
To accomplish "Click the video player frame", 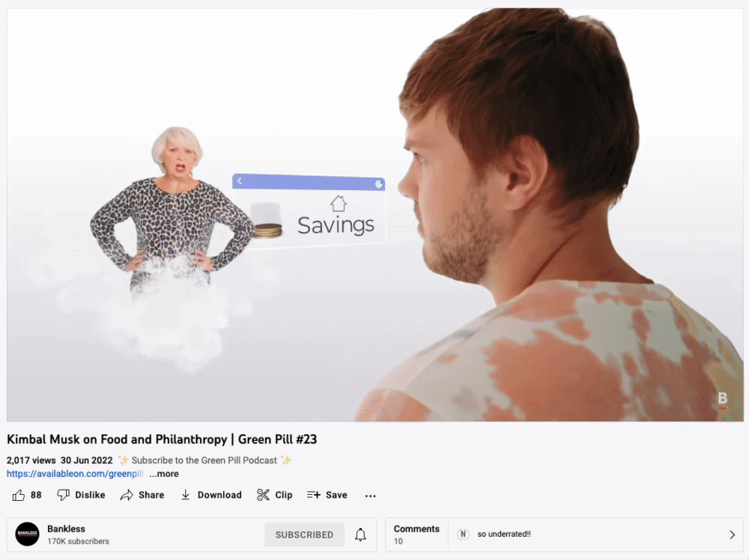I will coord(375,215).
